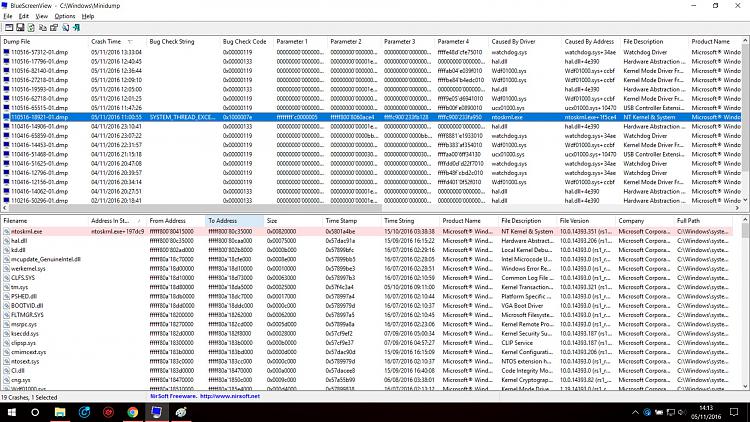
Task: Select the 110416-12156-01.dmp crash row
Action: coord(371,182)
